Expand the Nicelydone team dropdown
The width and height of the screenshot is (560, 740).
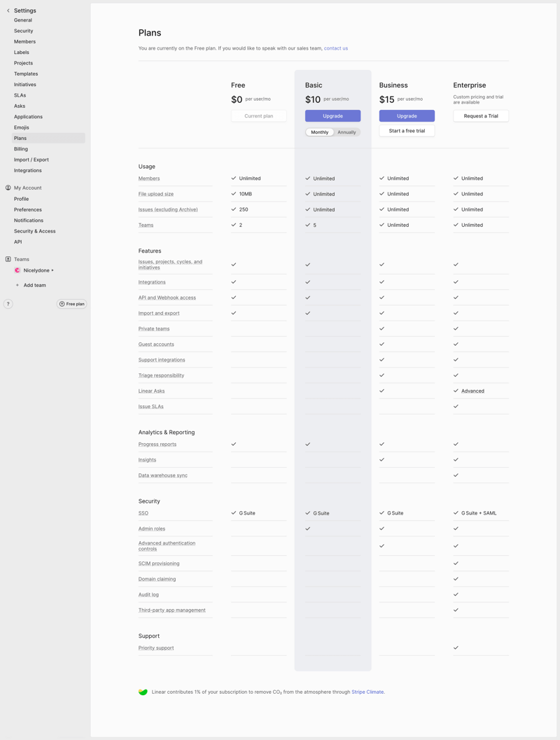click(53, 270)
